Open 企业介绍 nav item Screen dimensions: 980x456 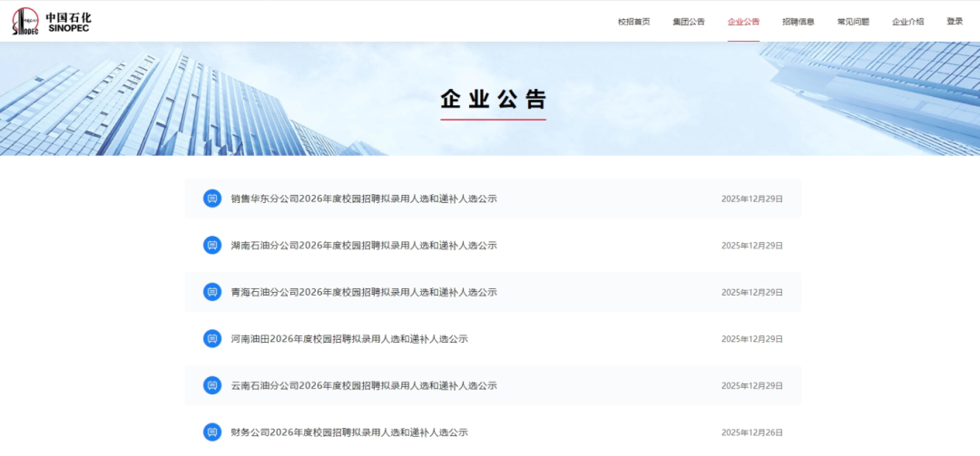click(907, 21)
